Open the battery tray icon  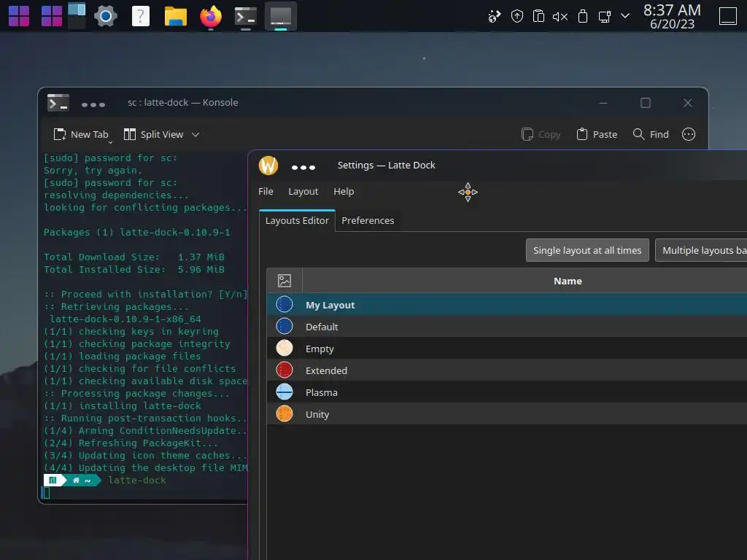[x=583, y=17]
